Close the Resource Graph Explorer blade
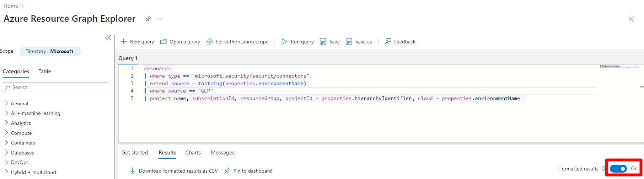 (631, 19)
